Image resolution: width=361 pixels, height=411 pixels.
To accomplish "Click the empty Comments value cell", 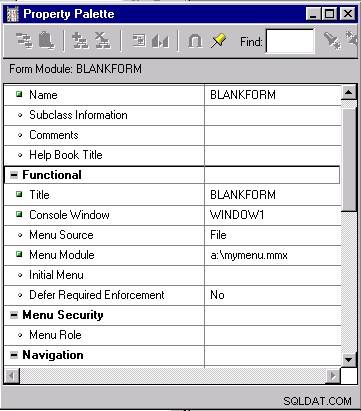I will [273, 135].
